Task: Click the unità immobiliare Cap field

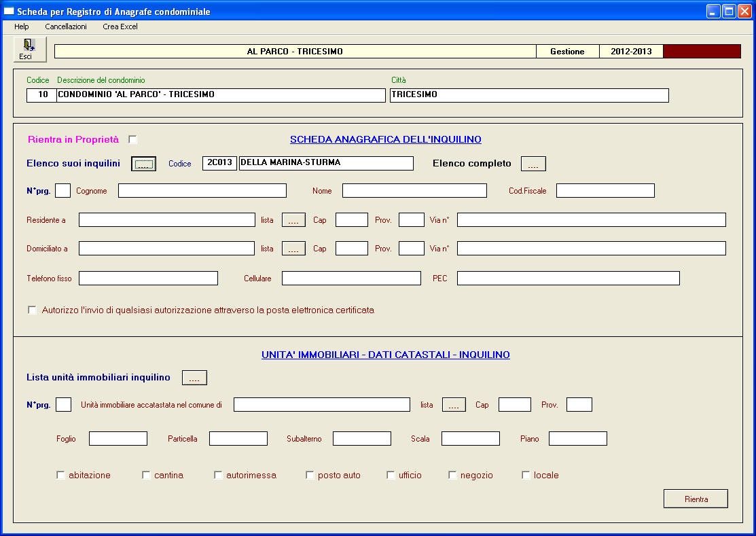Action: click(x=515, y=404)
